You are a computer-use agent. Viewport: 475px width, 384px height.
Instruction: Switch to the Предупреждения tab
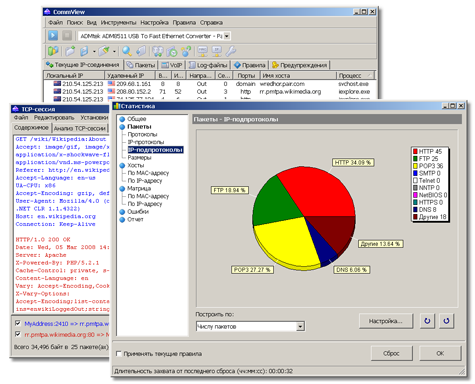300,65
